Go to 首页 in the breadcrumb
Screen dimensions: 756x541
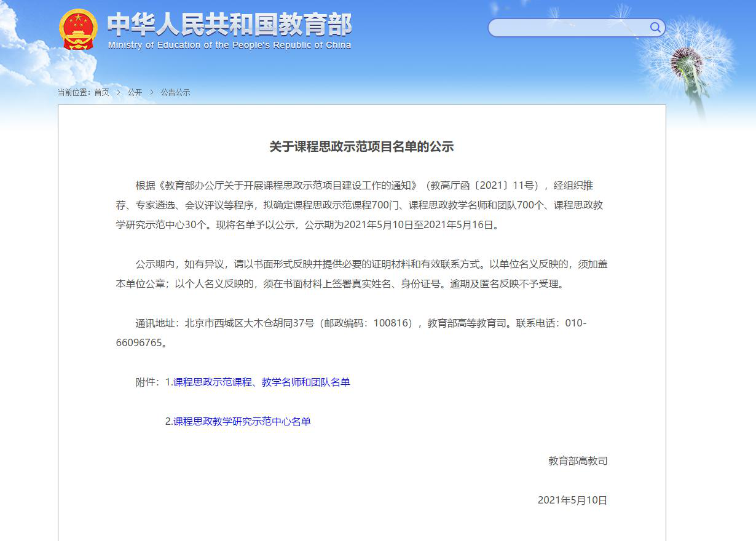point(101,92)
